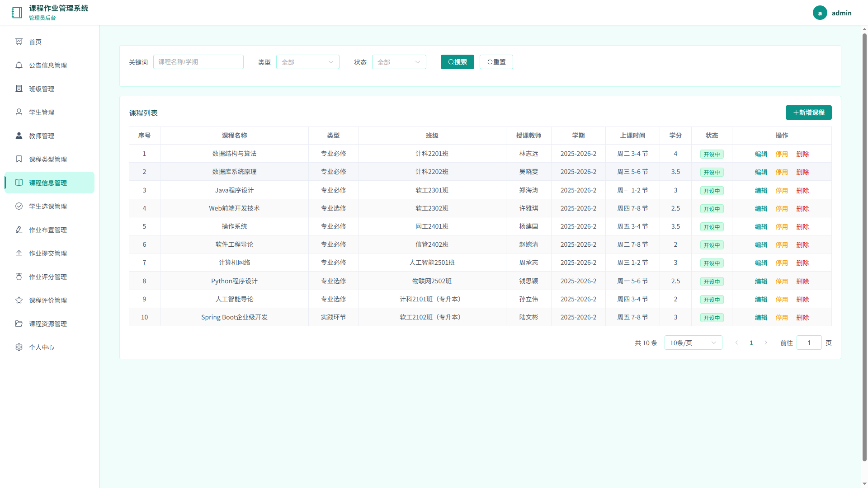Click the building icon for 班级管理
The height and width of the screenshot is (488, 868).
[19, 89]
